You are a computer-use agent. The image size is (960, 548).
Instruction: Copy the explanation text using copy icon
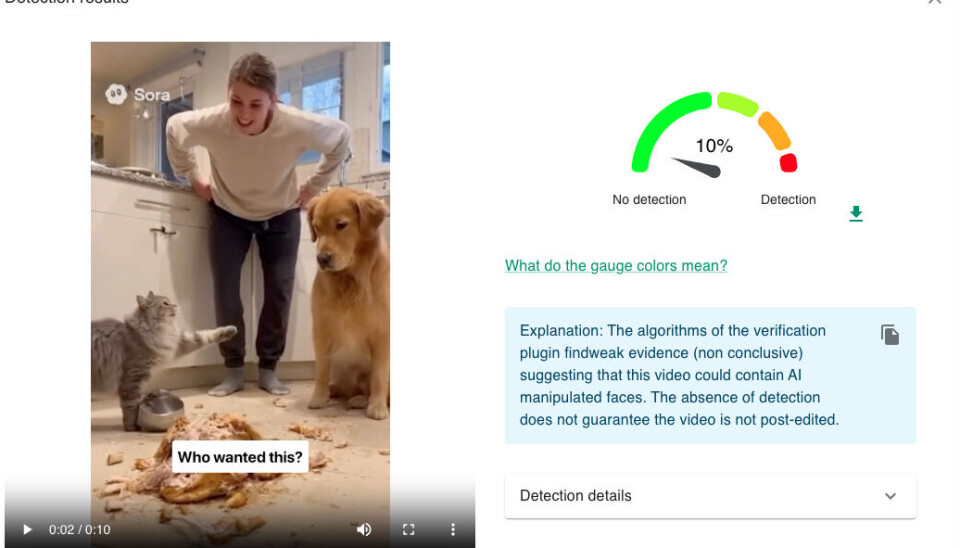pyautogui.click(x=889, y=335)
